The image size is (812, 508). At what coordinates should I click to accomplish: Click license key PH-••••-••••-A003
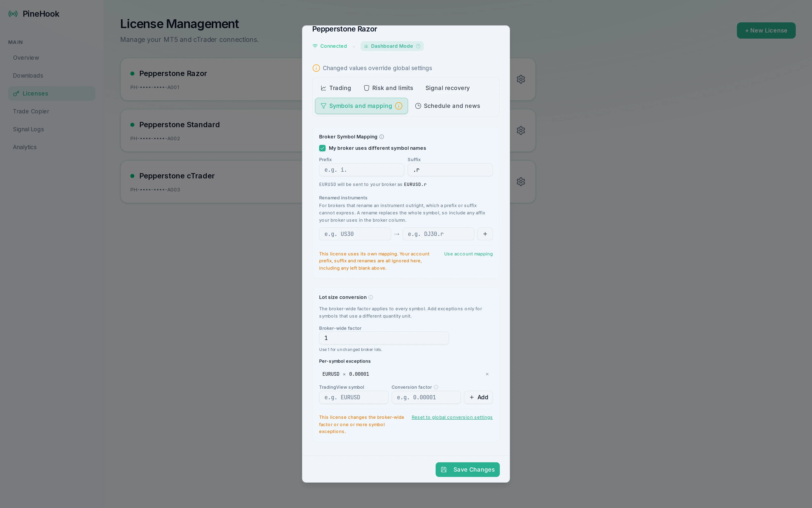pyautogui.click(x=155, y=190)
